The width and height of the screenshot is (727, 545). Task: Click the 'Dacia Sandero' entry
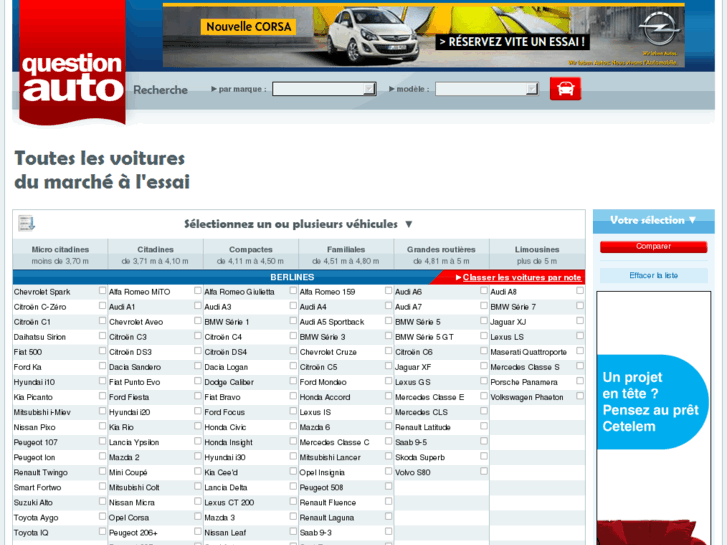coord(135,367)
